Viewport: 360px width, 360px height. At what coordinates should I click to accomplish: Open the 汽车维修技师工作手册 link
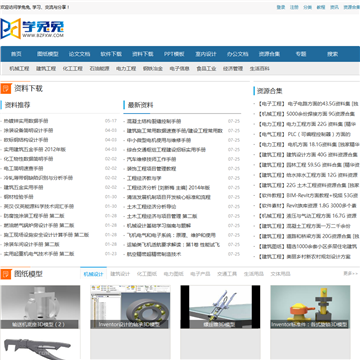pyautogui.click(x=152, y=159)
